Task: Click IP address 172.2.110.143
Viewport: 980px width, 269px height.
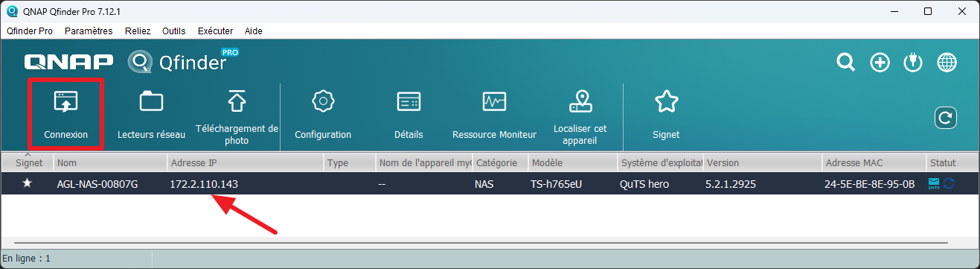Action: (x=205, y=183)
